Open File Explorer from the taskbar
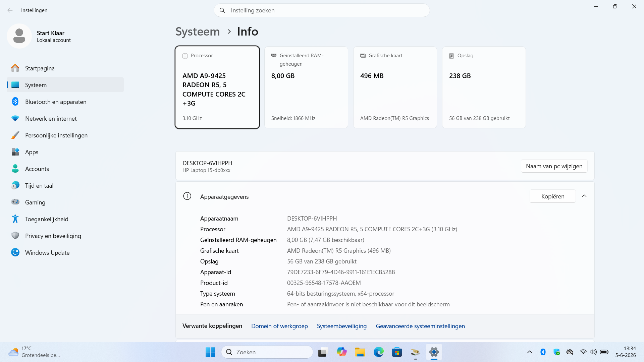 (360, 352)
